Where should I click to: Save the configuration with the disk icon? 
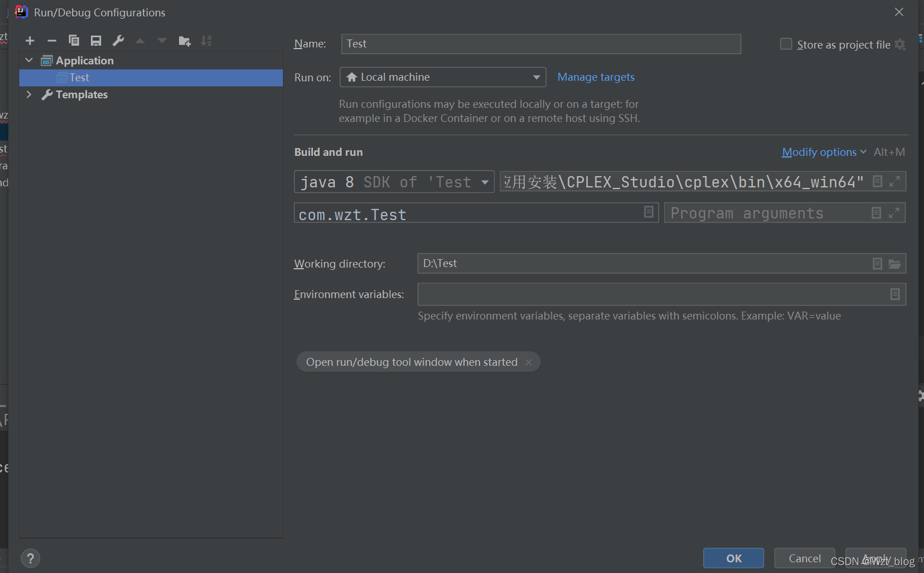point(96,41)
